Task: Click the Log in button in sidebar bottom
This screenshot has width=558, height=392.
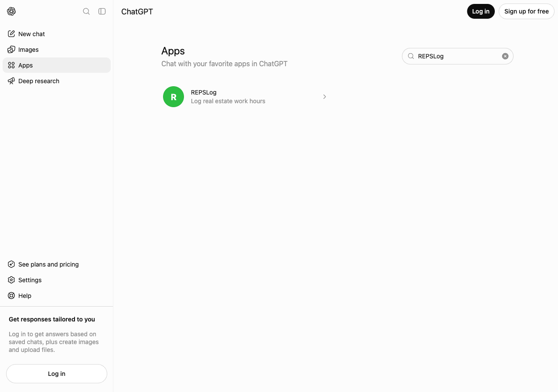Action: pos(57,374)
